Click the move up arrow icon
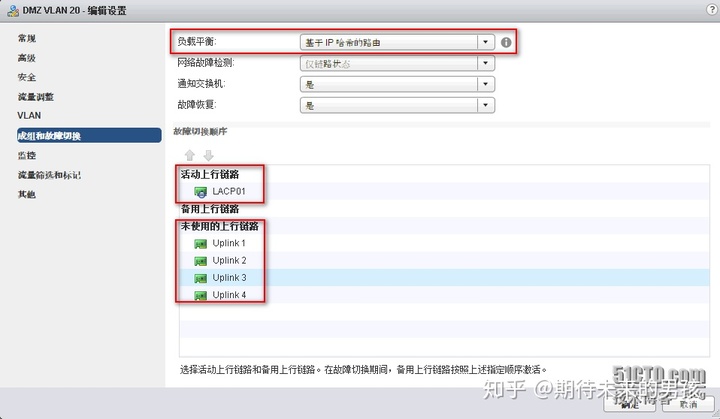Screen dimensions: 720x419 click(190, 155)
